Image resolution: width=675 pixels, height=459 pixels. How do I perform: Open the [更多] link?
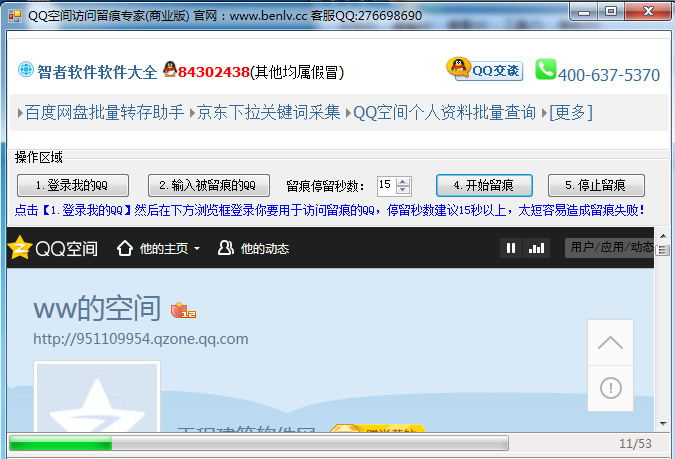571,113
